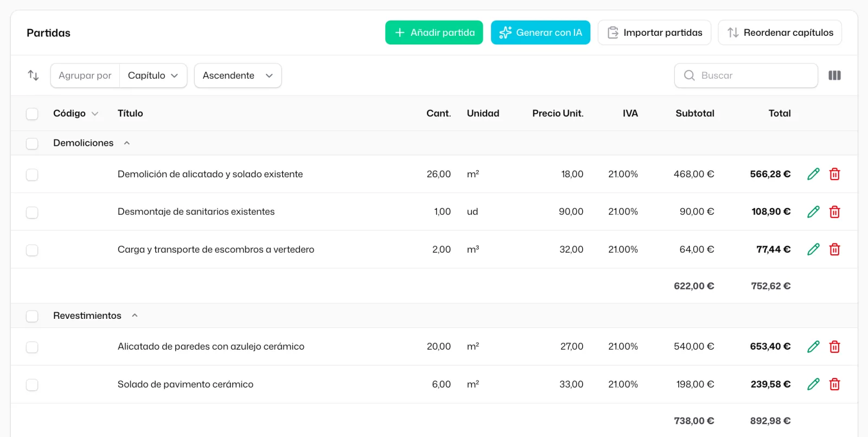Click Añadir partida button
Viewport: 868px width, 437px height.
tap(434, 33)
